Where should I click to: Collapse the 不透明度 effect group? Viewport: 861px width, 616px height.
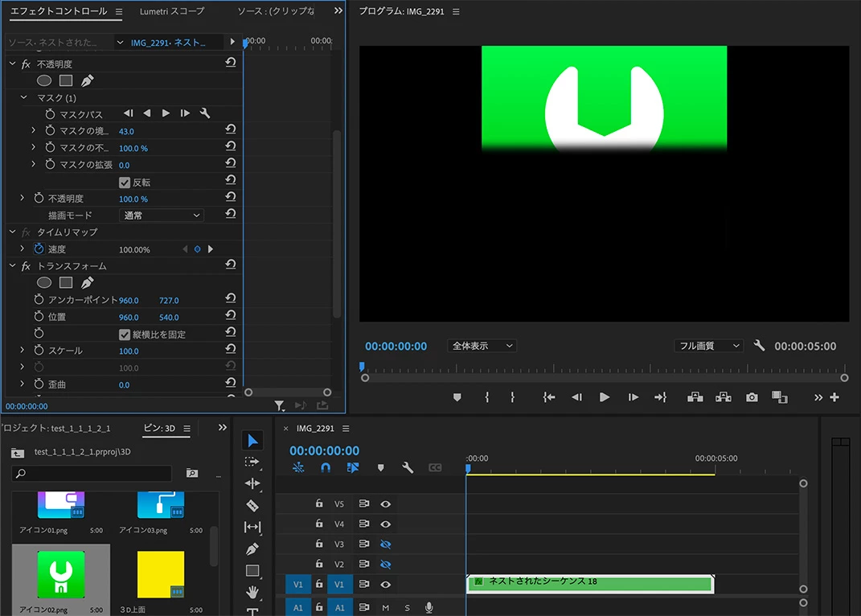(12, 64)
